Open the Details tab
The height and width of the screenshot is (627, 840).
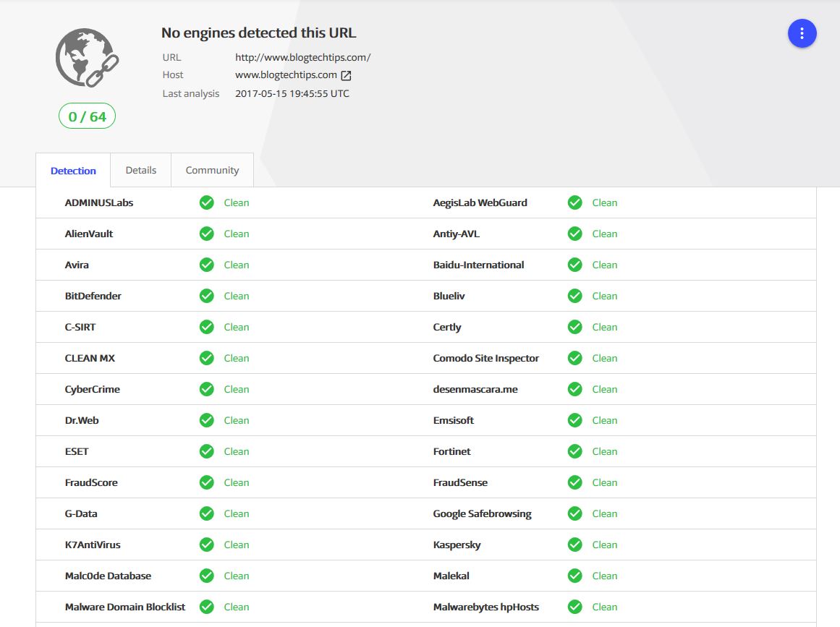tap(141, 170)
